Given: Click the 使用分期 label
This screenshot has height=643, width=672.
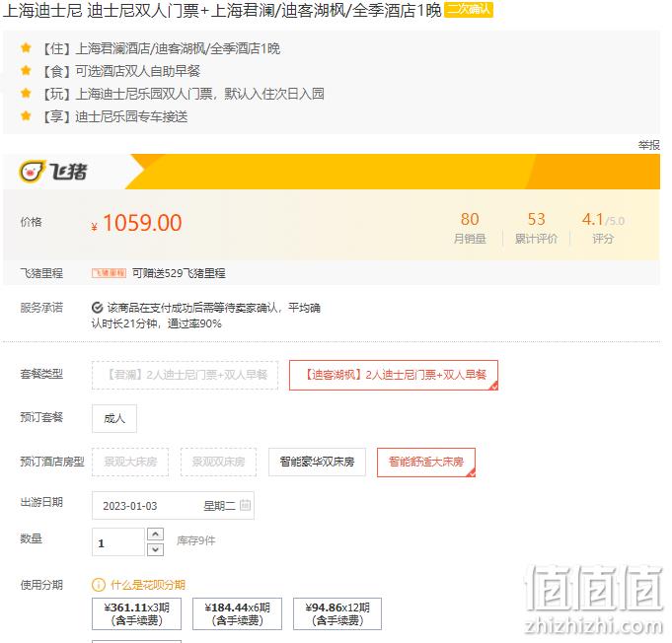Looking at the screenshot, I should [x=41, y=585].
